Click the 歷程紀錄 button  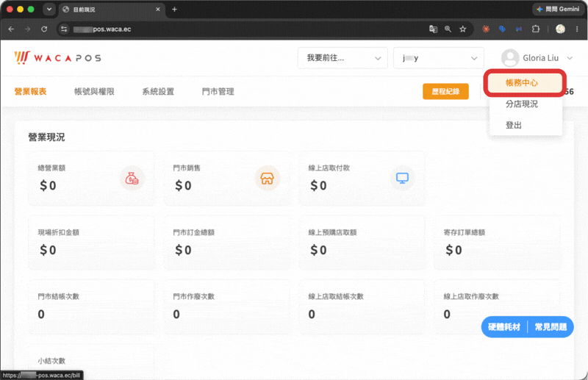[445, 92]
